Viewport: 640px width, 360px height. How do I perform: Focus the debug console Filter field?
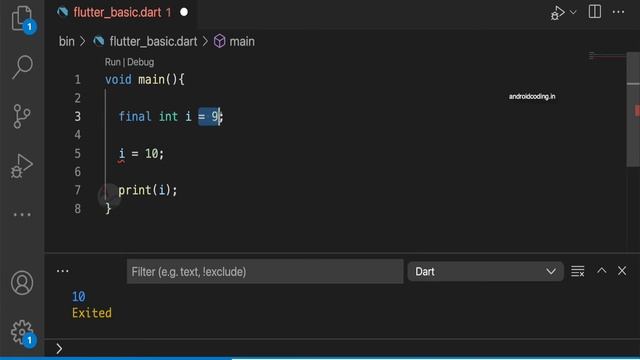tap(265, 271)
